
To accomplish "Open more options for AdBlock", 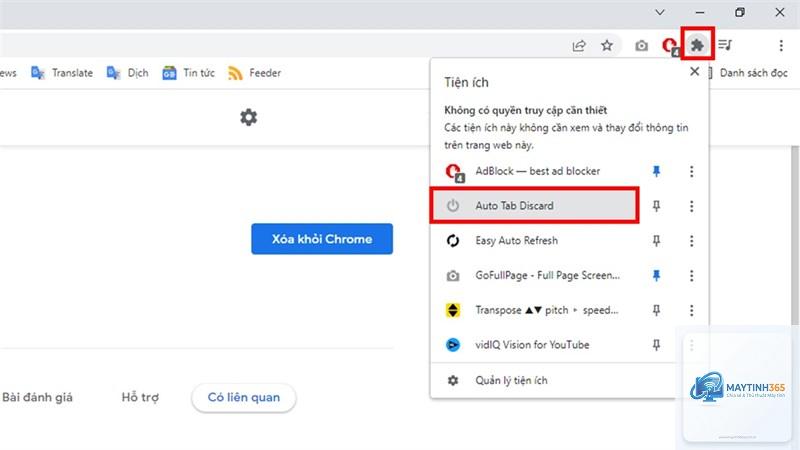I will (691, 171).
